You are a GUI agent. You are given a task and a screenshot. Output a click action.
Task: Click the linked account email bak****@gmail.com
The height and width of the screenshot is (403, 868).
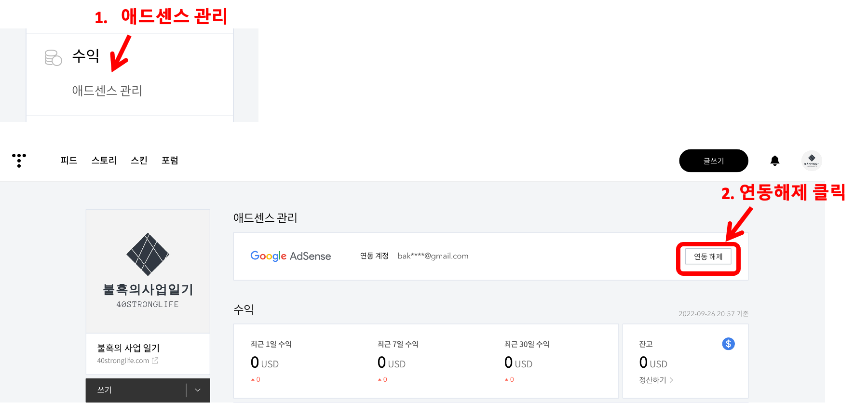[x=433, y=256]
